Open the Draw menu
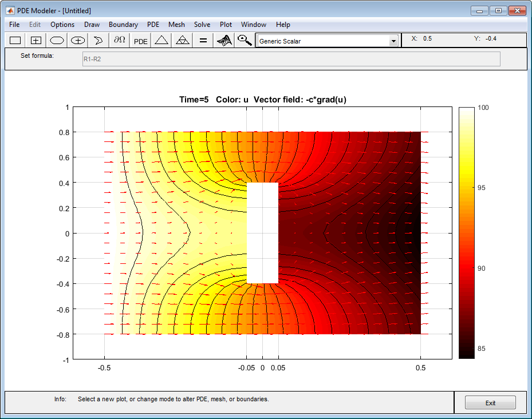 [92, 25]
